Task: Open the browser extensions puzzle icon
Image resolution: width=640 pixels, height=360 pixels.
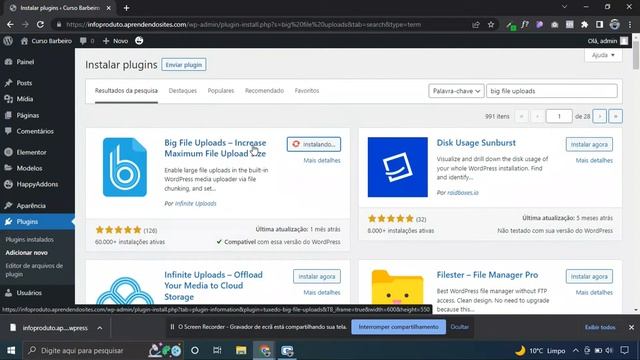Action: coord(584,24)
